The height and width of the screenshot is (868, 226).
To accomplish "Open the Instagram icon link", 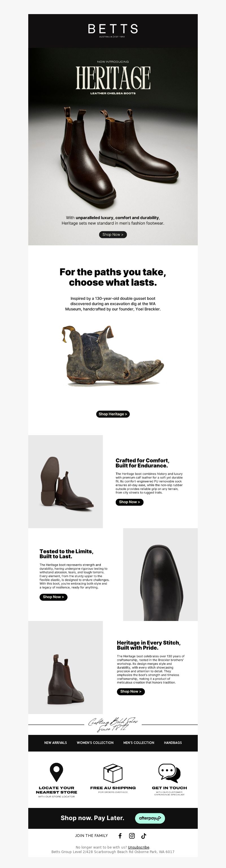I will click(x=132, y=836).
